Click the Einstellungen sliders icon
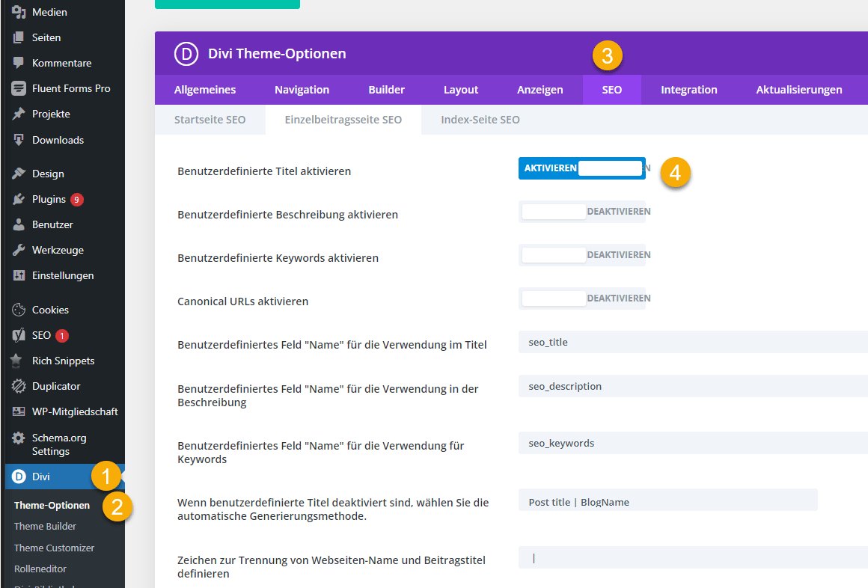The image size is (868, 588). coord(19,276)
